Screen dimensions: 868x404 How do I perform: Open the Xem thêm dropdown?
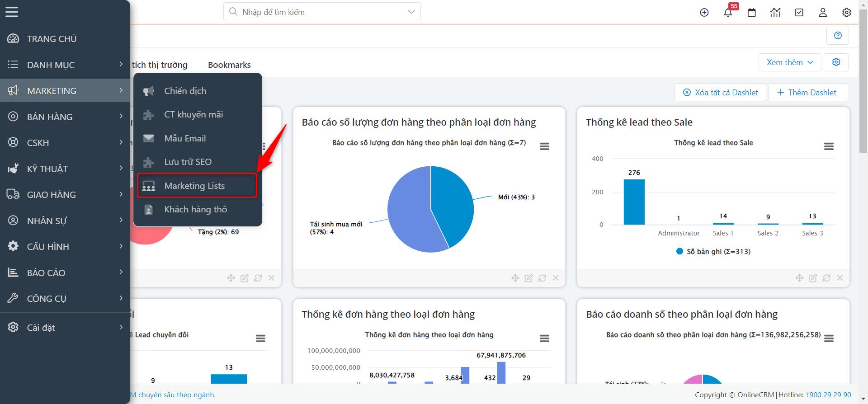[790, 62]
